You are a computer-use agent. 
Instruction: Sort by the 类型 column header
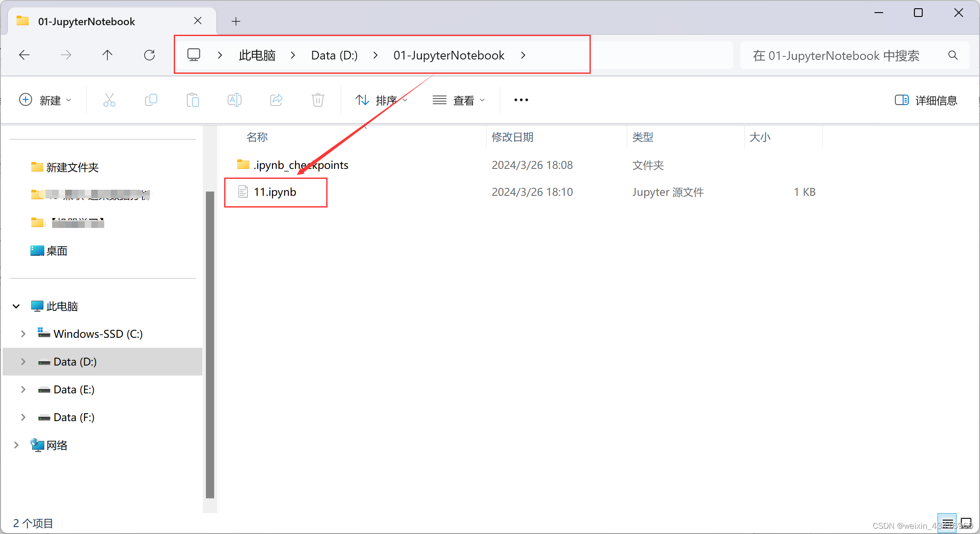[x=643, y=137]
